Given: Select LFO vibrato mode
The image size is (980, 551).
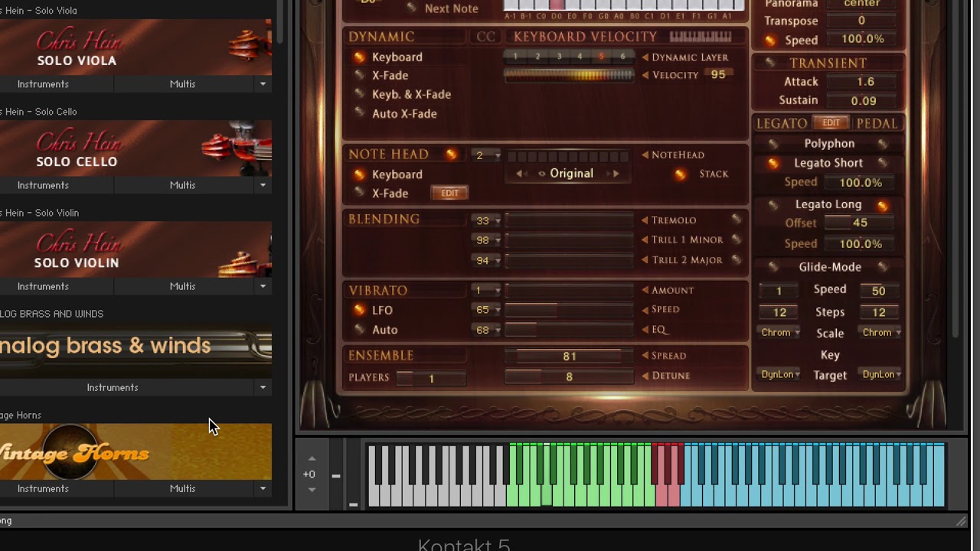Looking at the screenshot, I should point(358,310).
